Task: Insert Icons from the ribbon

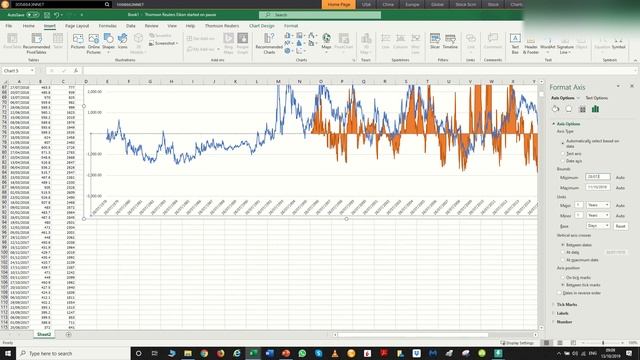Action: point(122,42)
